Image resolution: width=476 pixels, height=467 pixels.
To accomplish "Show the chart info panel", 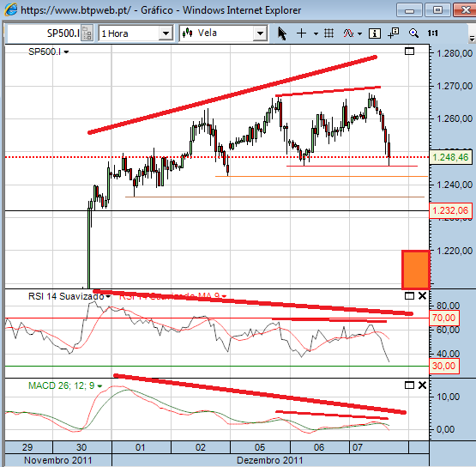I will pos(374,33).
